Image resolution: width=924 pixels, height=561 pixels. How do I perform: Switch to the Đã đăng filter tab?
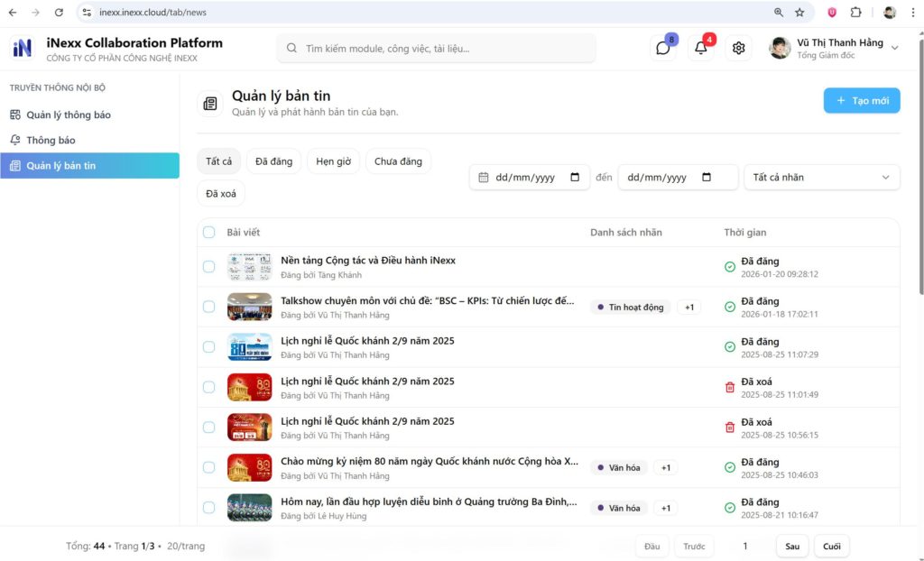(273, 161)
